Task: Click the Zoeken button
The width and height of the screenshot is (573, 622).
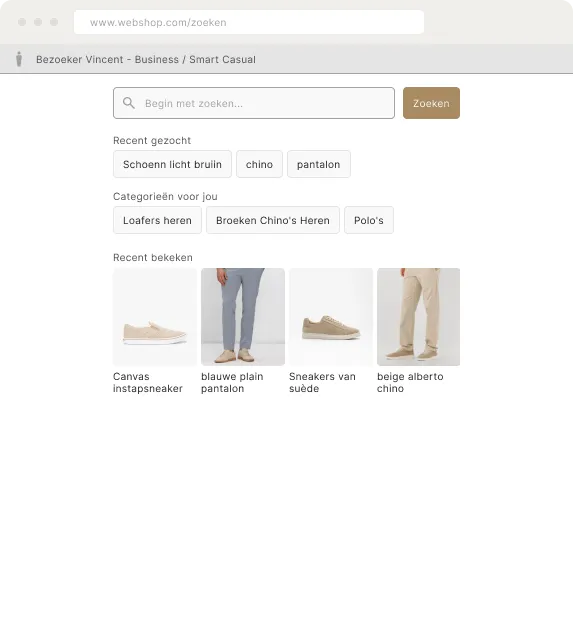Action: pos(431,103)
